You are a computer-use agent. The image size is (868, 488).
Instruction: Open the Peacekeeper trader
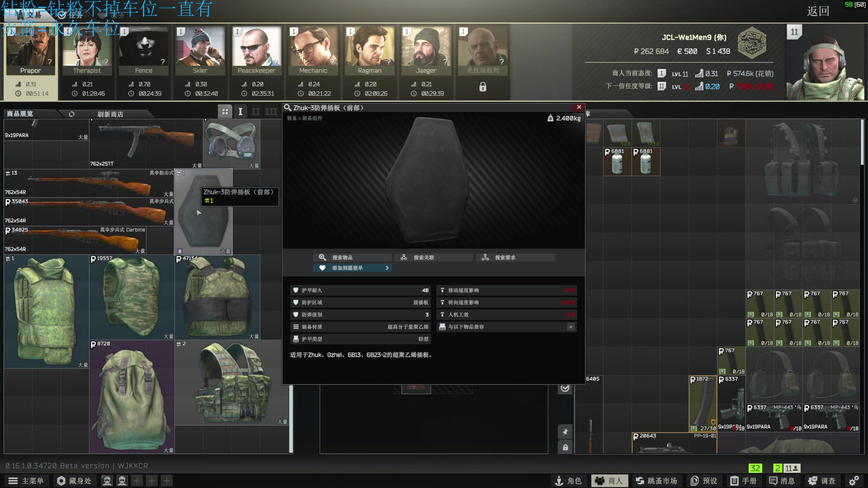(256, 51)
